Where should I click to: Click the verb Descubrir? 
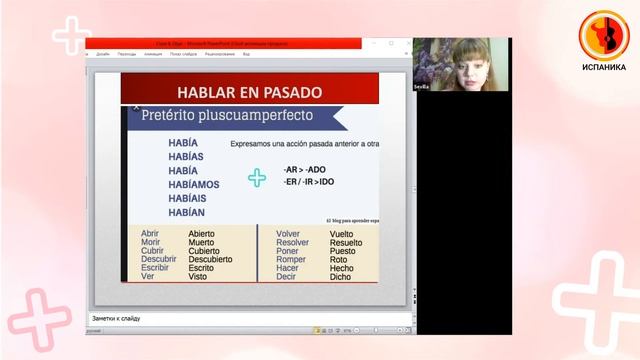(158, 259)
